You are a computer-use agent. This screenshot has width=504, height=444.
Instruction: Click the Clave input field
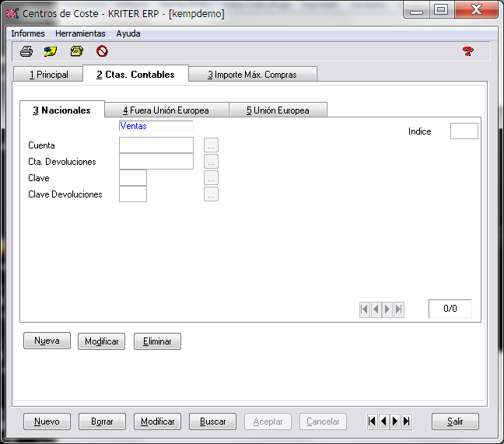point(133,177)
